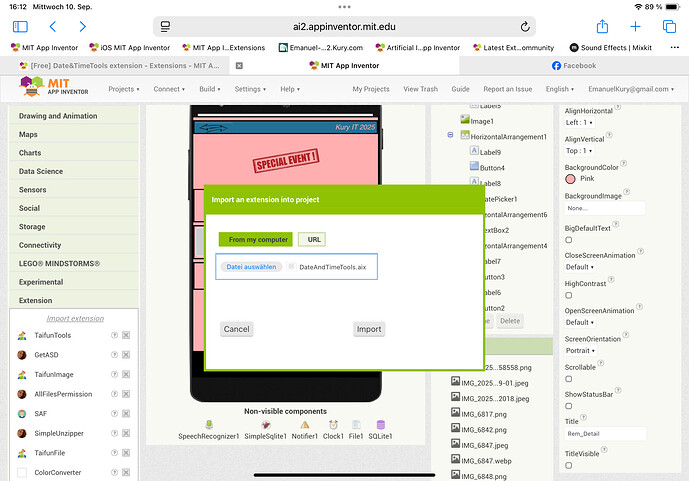Viewport: 689px width, 481px height.
Task: Add new tab with plus icon
Action: [x=635, y=27]
